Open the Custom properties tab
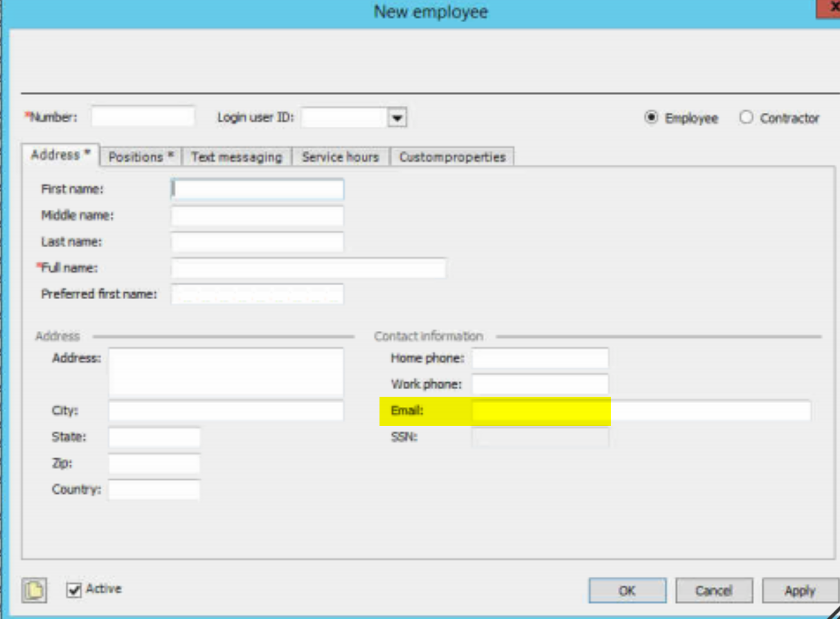This screenshot has width=840, height=619. click(452, 157)
